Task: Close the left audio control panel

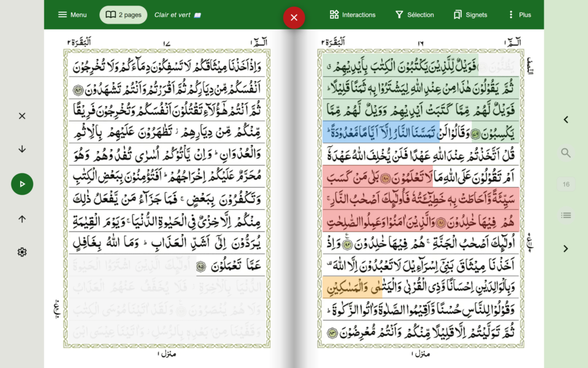Action: 22,116
